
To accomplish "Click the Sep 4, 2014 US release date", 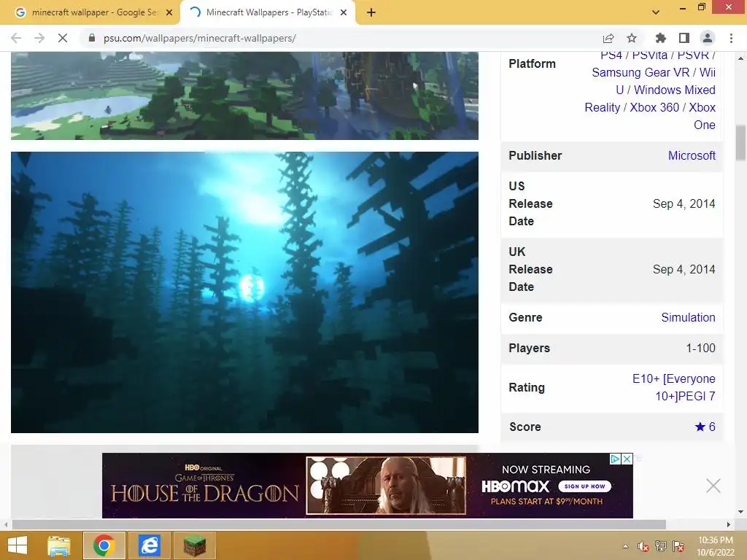I will [x=684, y=204].
